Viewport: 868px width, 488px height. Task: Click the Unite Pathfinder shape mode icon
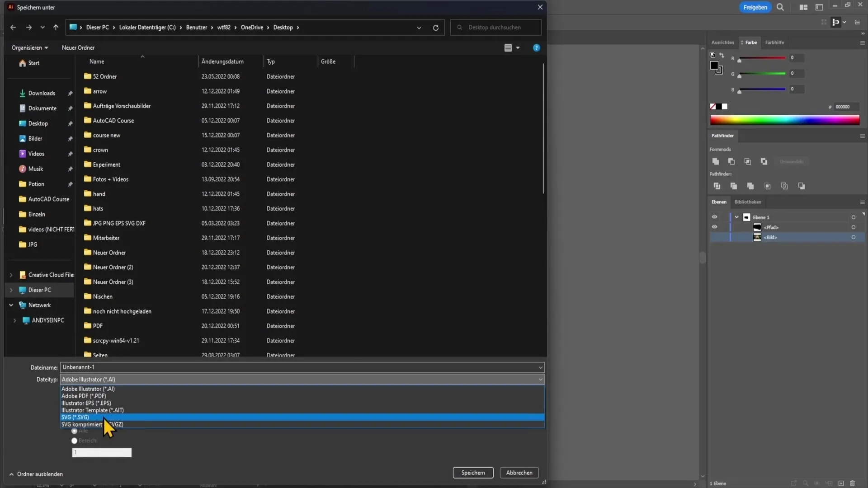(x=715, y=161)
